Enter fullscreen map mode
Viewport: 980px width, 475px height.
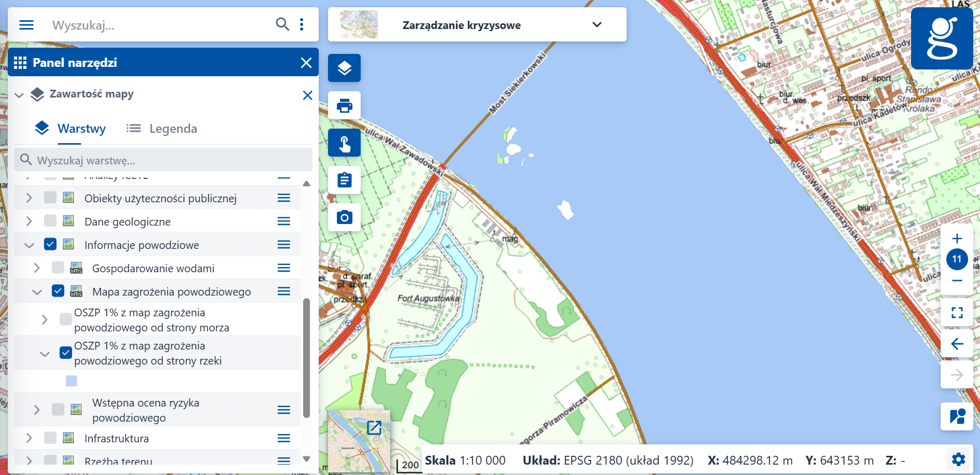[x=957, y=312]
